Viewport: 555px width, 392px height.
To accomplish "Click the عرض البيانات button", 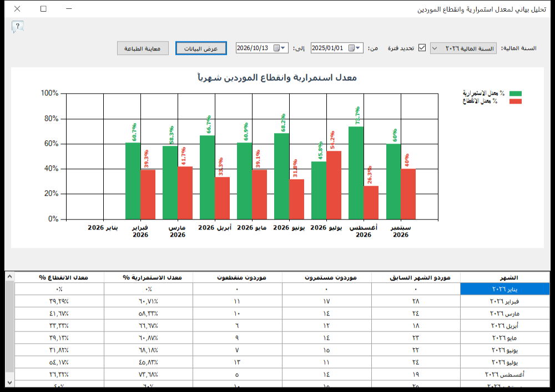I will (x=201, y=48).
